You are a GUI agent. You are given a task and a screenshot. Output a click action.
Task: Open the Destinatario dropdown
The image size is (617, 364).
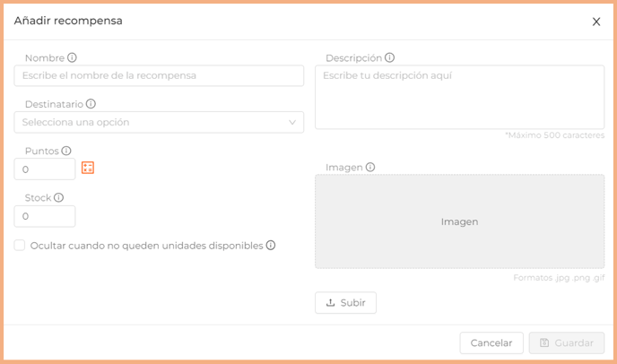point(159,123)
